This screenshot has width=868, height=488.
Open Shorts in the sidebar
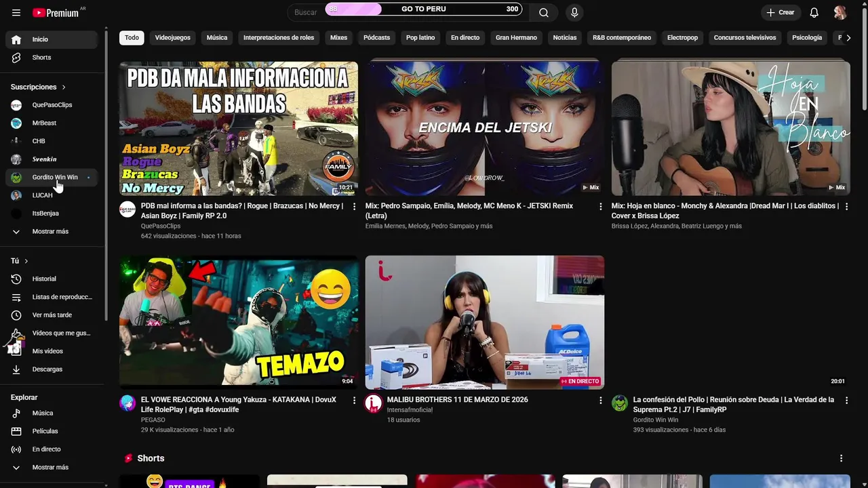coord(52,58)
